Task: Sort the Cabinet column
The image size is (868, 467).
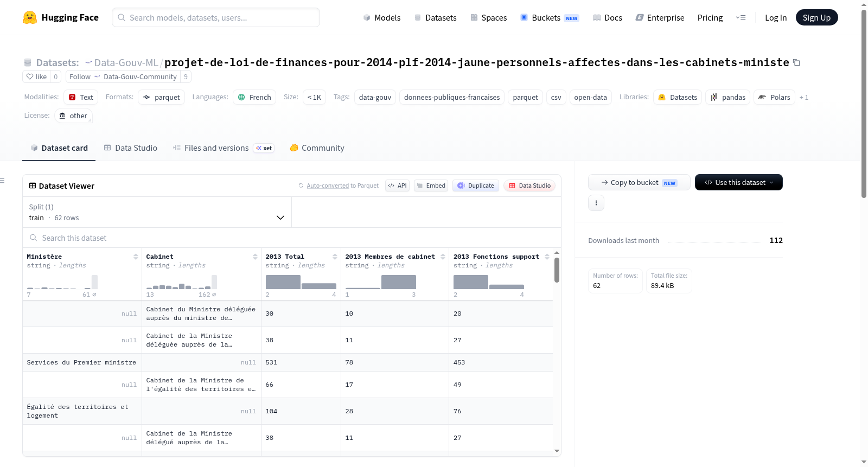Action: (x=255, y=257)
